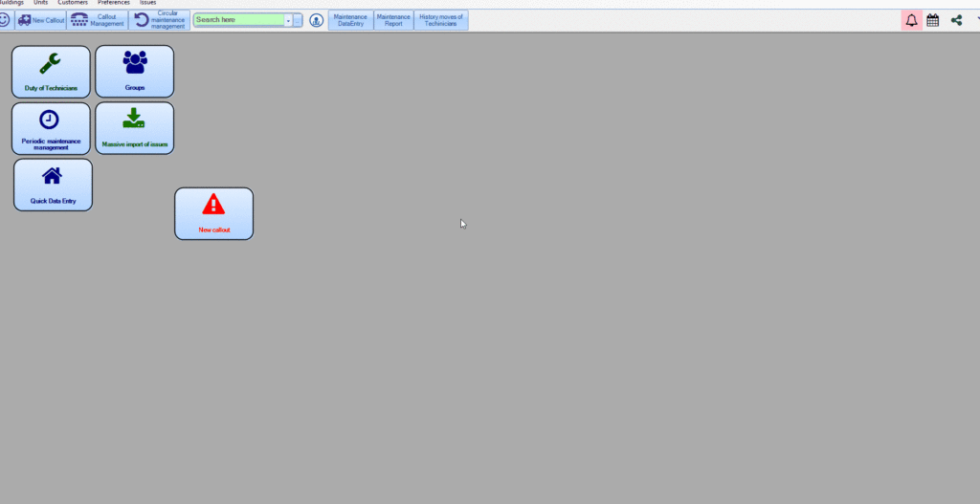Click the circular person icon beside search
This screenshot has height=504, width=980.
point(316,20)
